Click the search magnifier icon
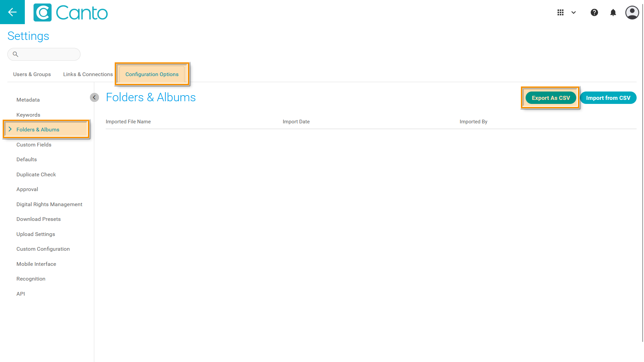This screenshot has width=644, height=362. (x=15, y=54)
